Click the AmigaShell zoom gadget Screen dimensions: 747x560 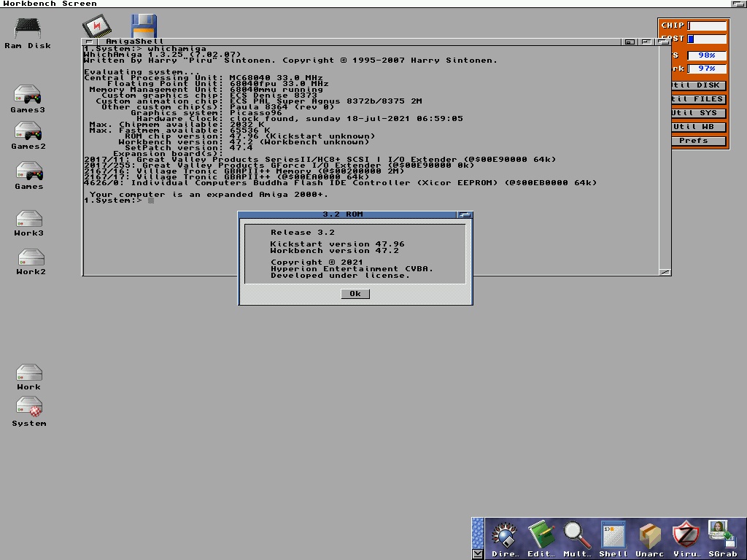[646, 42]
